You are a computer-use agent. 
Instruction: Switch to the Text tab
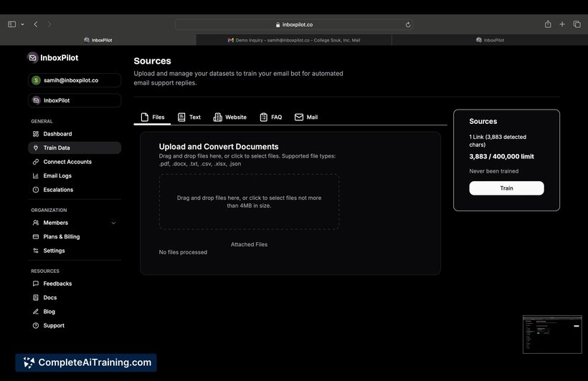pyautogui.click(x=189, y=117)
